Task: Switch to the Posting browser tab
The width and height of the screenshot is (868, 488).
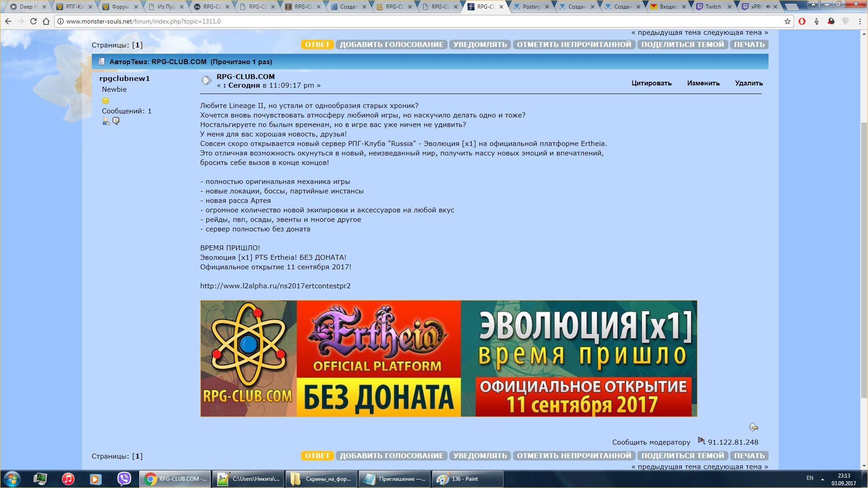Action: click(531, 7)
